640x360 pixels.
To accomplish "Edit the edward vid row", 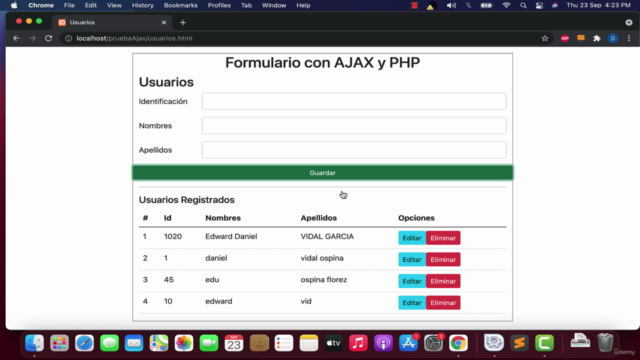I will pyautogui.click(x=412, y=303).
